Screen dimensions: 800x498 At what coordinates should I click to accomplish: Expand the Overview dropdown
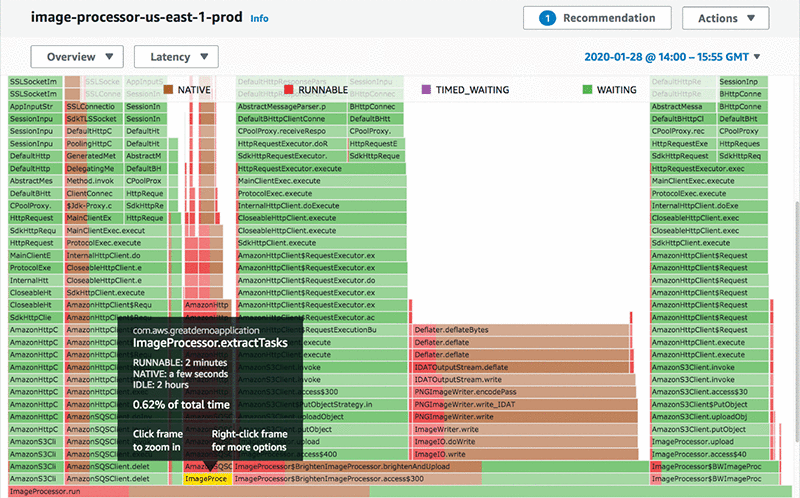(77, 57)
